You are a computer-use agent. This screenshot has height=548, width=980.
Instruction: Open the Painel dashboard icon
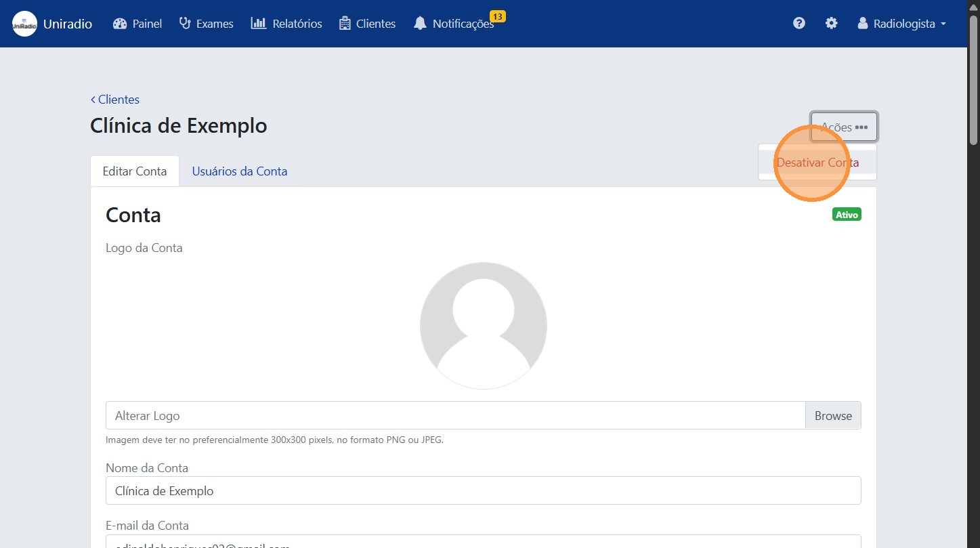(120, 24)
